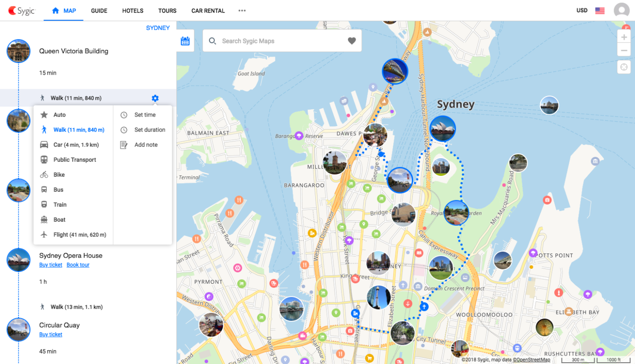635x364 pixels.
Task: Click the Sydney city label on map
Action: [456, 104]
